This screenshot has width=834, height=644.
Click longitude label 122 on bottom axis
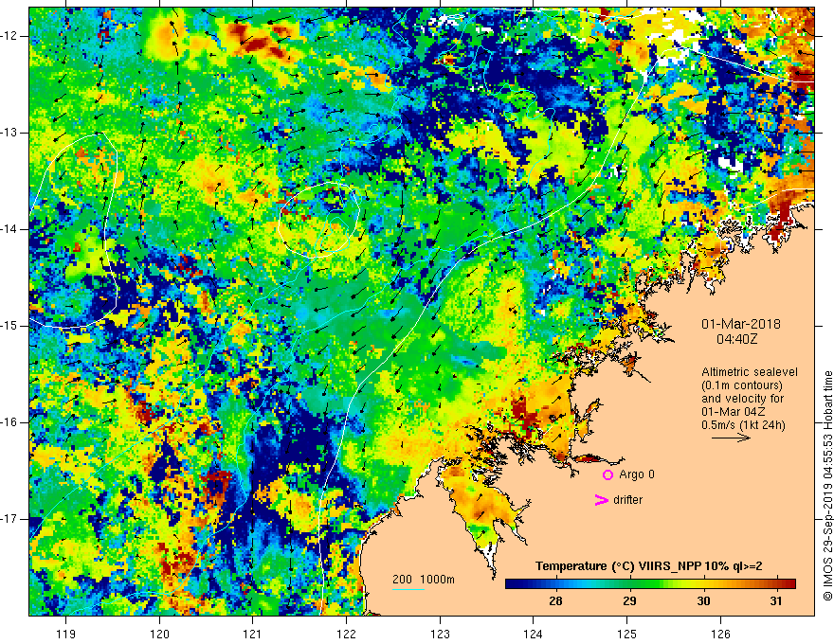(346, 634)
